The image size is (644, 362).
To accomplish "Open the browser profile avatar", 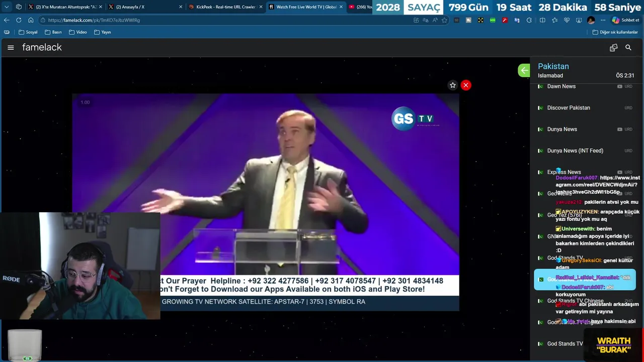I will (591, 20).
